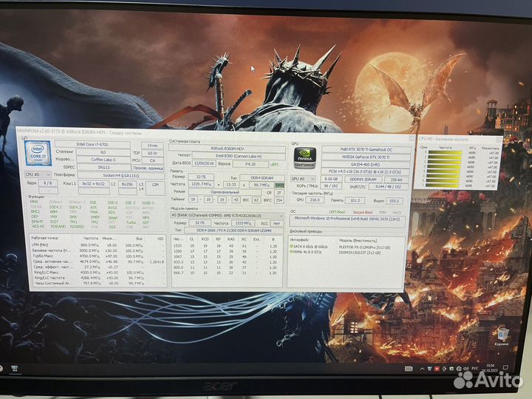Select the 1067 memory timing row
This screenshot has width=532, height=399.
coord(227,257)
